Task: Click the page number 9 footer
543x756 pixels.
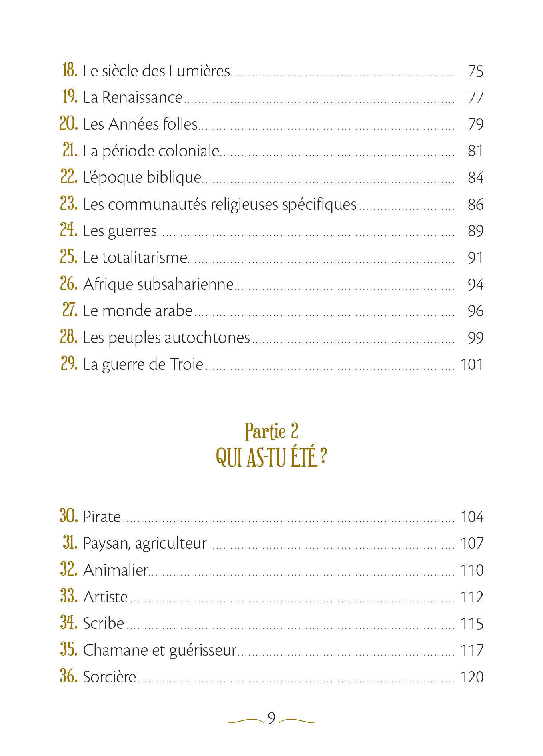Action: (x=271, y=718)
